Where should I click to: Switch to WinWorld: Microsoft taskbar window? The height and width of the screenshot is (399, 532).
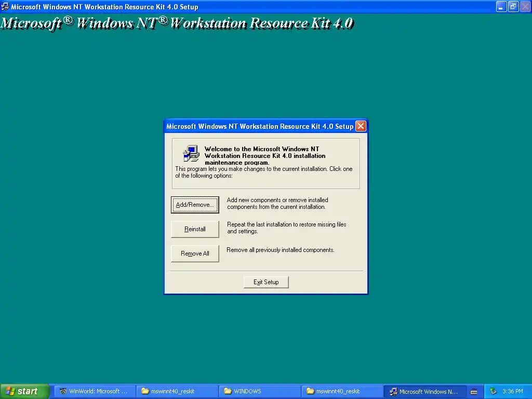(x=95, y=391)
